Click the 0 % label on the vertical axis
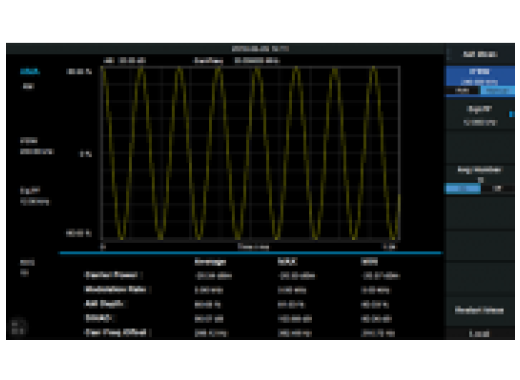This screenshot has height=380, width=520. (85, 154)
